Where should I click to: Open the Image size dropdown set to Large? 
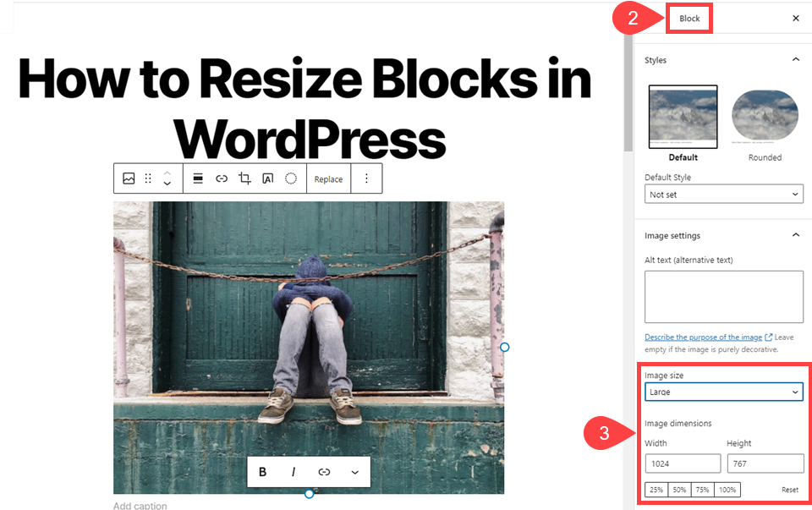(x=723, y=392)
